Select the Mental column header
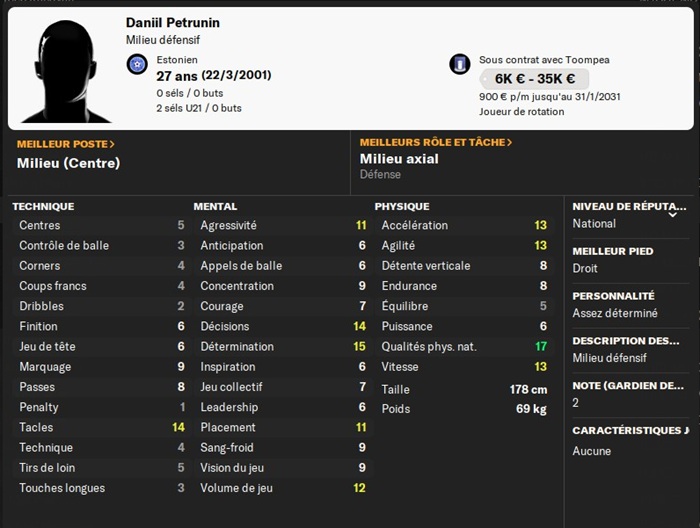 pos(215,206)
